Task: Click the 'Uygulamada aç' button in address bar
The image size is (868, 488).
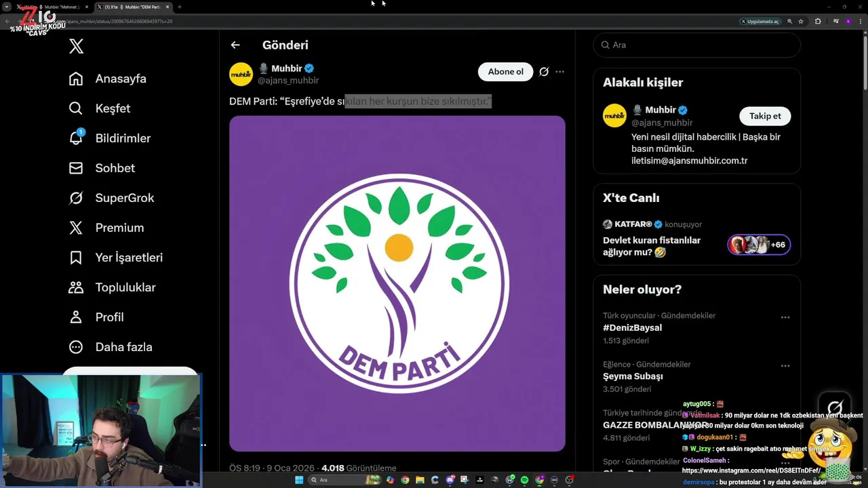Action: tap(759, 21)
